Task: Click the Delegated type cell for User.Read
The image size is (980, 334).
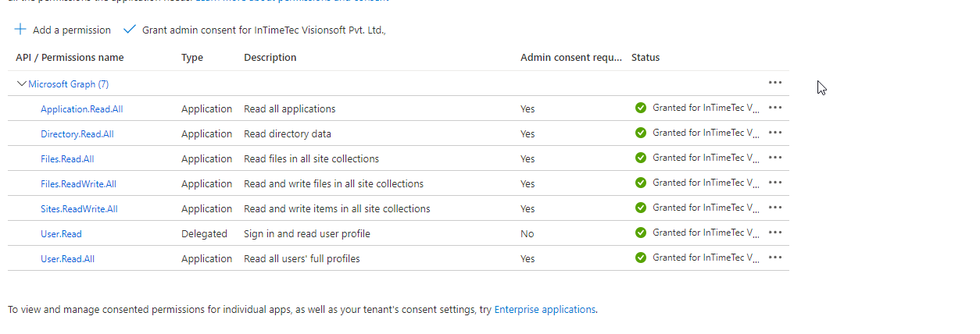Action: [204, 234]
